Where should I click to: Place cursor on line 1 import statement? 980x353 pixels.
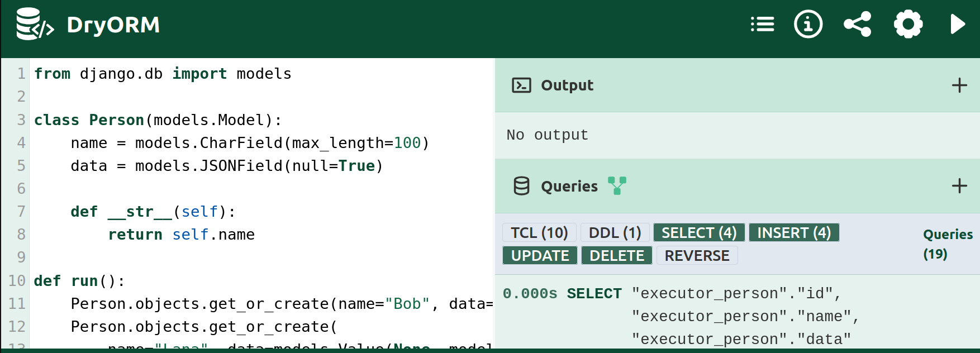[163, 74]
